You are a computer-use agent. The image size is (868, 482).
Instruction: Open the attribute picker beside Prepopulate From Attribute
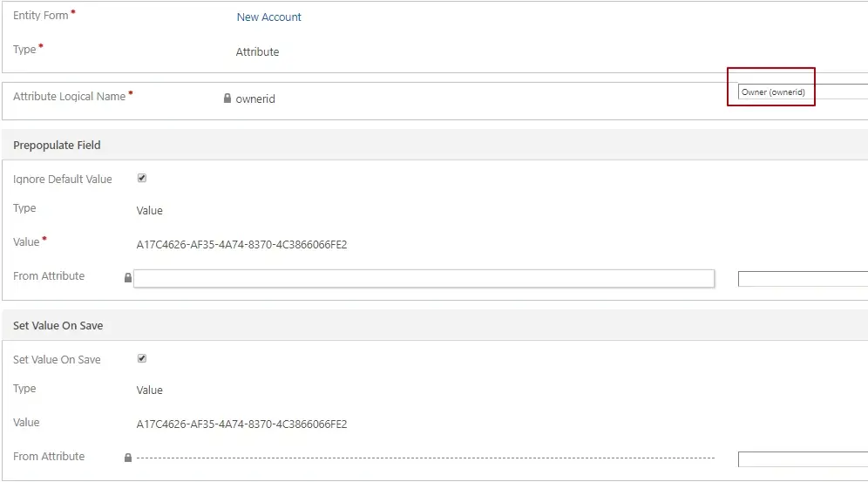tap(802, 279)
